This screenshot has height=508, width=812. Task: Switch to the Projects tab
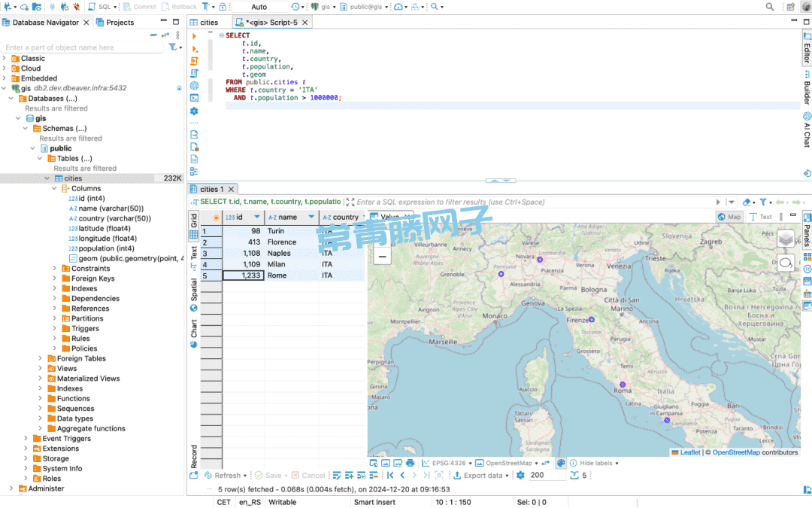tap(115, 23)
